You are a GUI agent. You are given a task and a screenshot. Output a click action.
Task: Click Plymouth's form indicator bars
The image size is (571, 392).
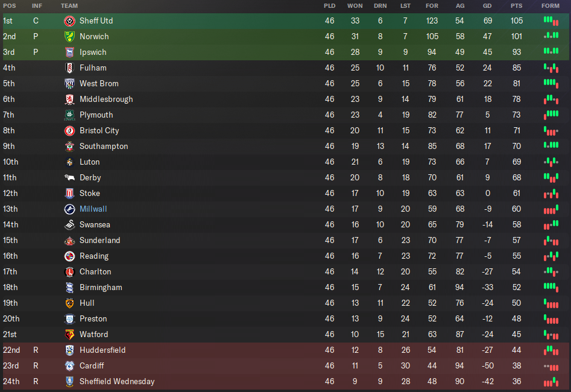click(x=550, y=115)
